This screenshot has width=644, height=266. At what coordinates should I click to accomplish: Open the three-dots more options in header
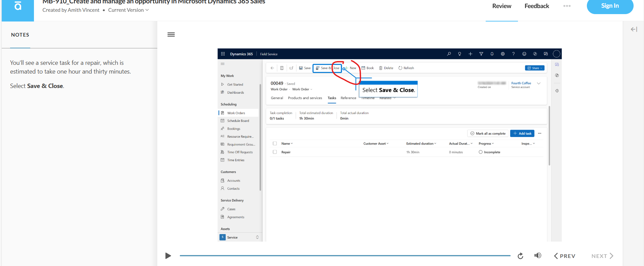coord(567,6)
